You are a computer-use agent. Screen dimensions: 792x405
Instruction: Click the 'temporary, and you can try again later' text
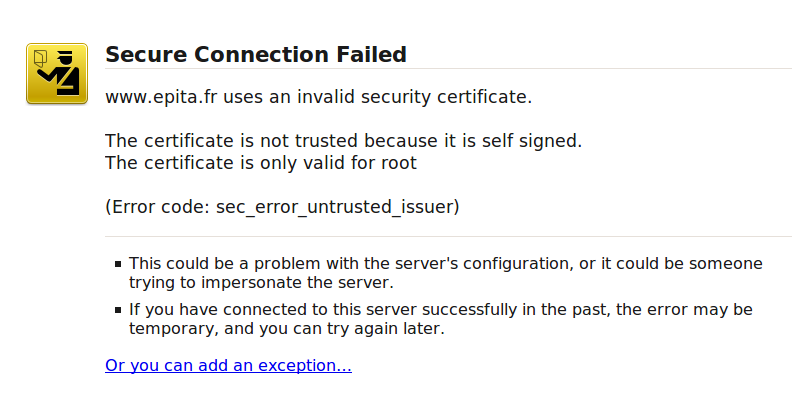(286, 328)
